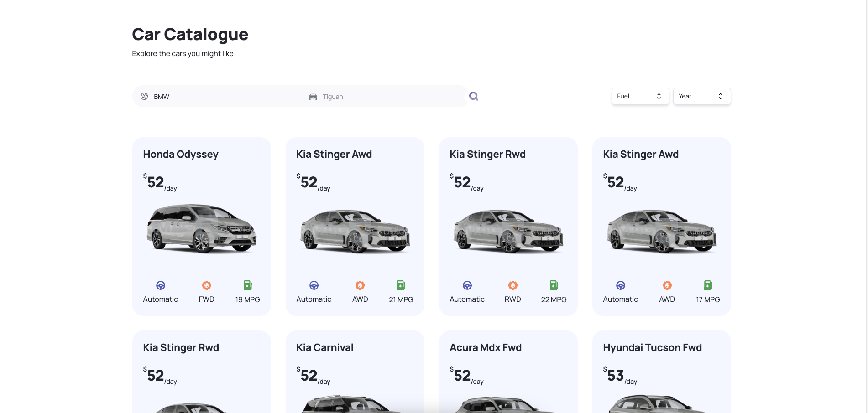The height and width of the screenshot is (413, 868).
Task: Click Automatic label on Honda Odyssey card
Action: (161, 299)
